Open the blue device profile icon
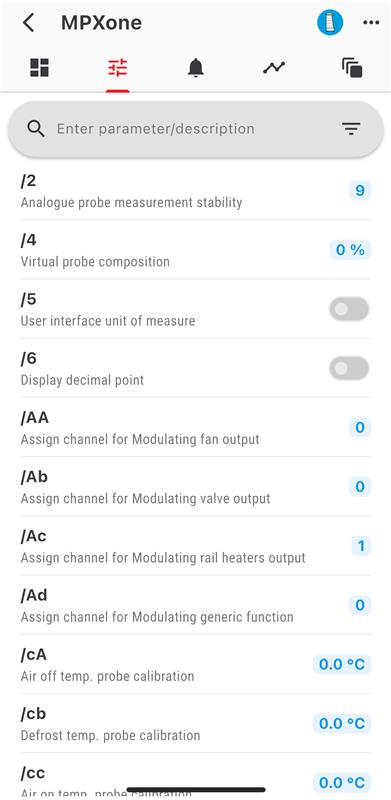The image size is (391, 800). [330, 22]
